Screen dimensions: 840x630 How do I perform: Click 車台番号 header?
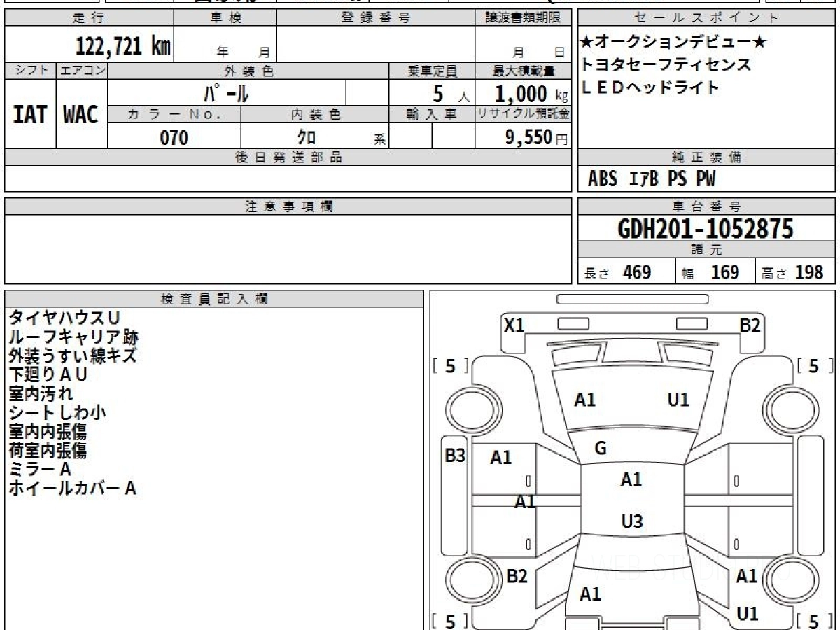707,206
